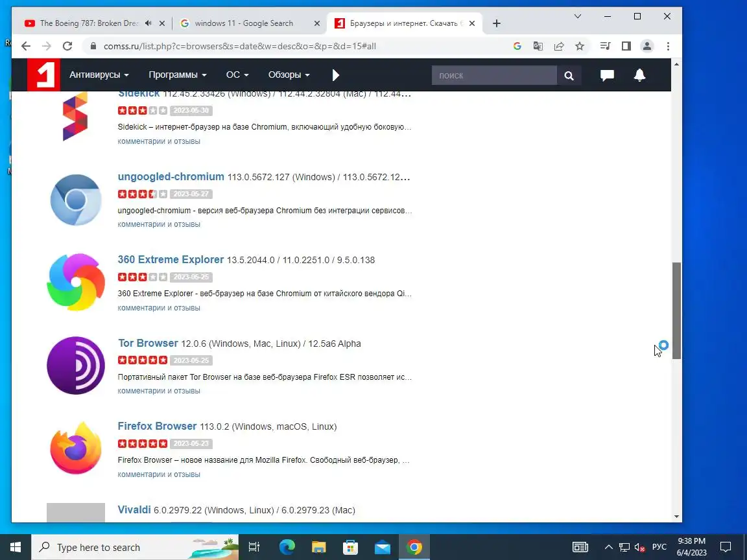Click scrollbar down arrow
Image resolution: width=747 pixels, height=560 pixels.
[676, 517]
